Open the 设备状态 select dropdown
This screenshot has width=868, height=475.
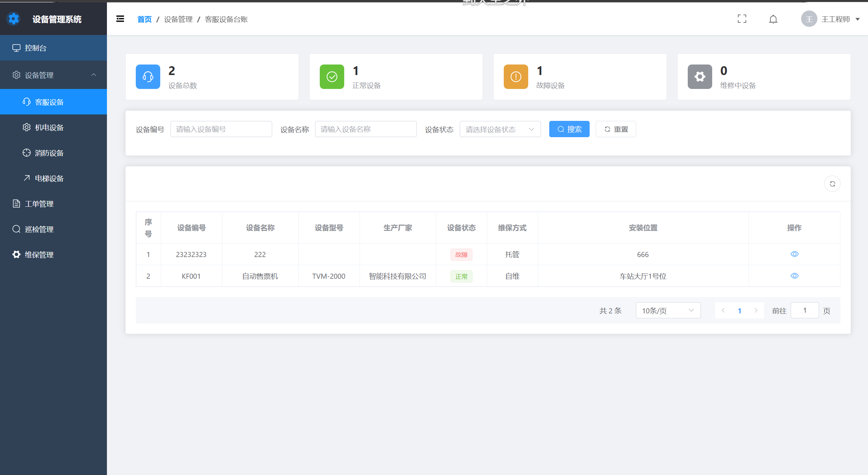tap(500, 129)
